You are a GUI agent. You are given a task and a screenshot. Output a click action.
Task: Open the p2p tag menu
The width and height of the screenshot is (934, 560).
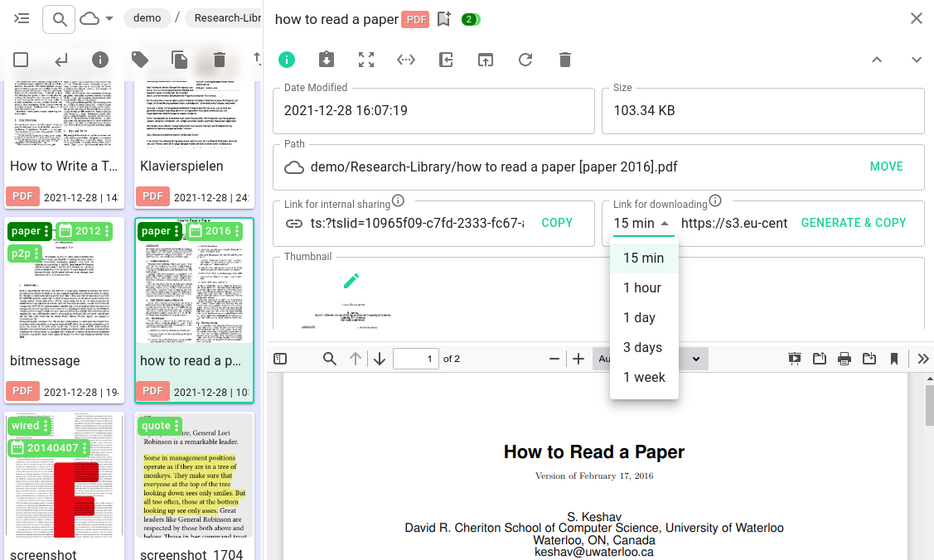coord(36,253)
